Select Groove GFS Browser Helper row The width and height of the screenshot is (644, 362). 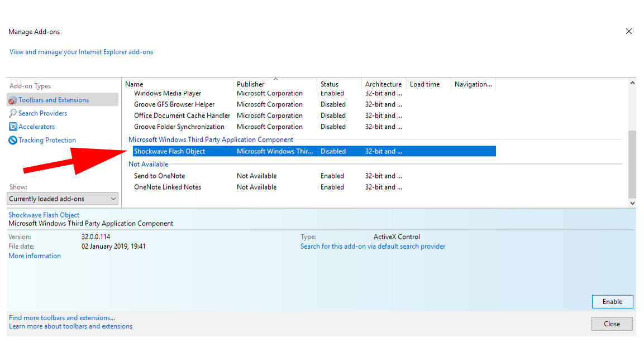pos(314,104)
